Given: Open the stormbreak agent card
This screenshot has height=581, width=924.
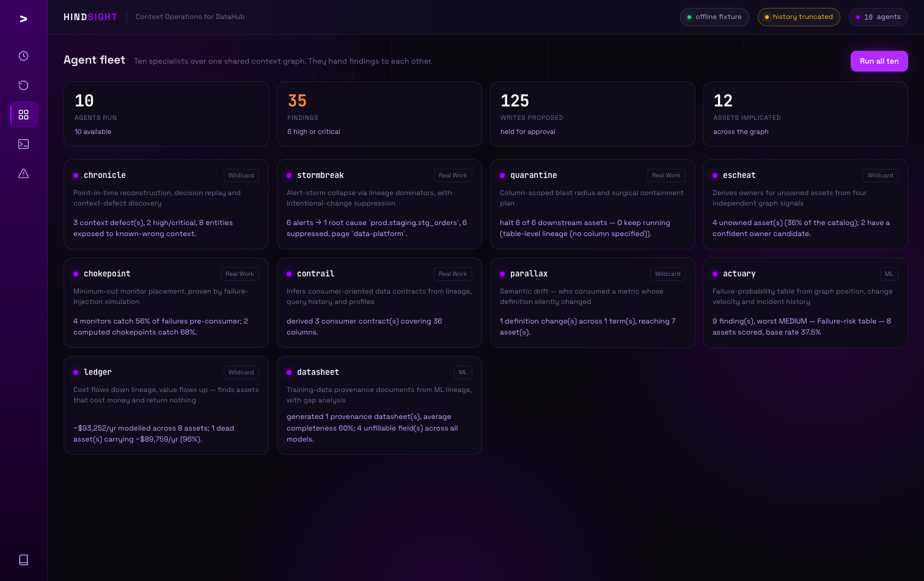Looking at the screenshot, I should (x=380, y=204).
